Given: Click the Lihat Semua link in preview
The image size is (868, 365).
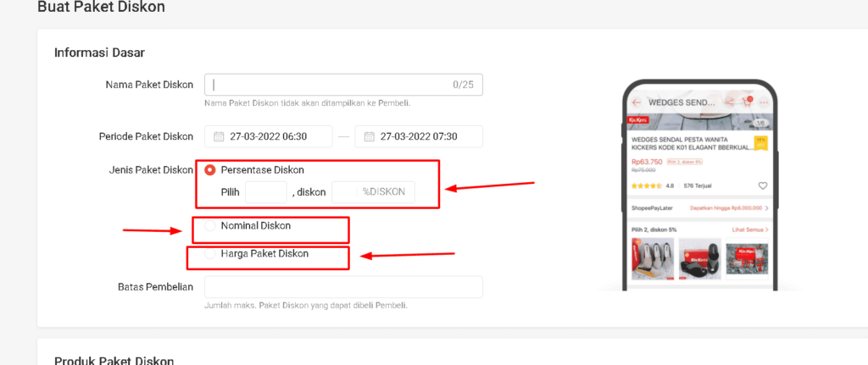Looking at the screenshot, I should 749,230.
